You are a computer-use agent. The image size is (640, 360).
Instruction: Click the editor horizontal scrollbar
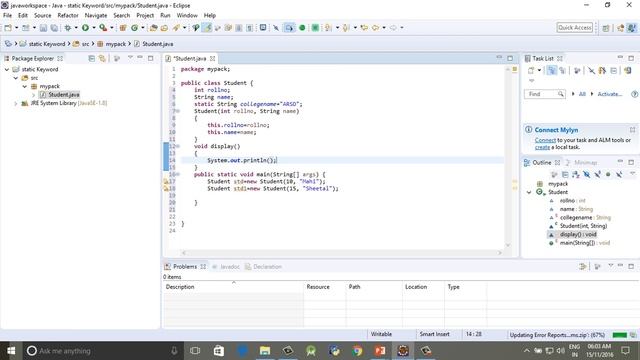341,253
